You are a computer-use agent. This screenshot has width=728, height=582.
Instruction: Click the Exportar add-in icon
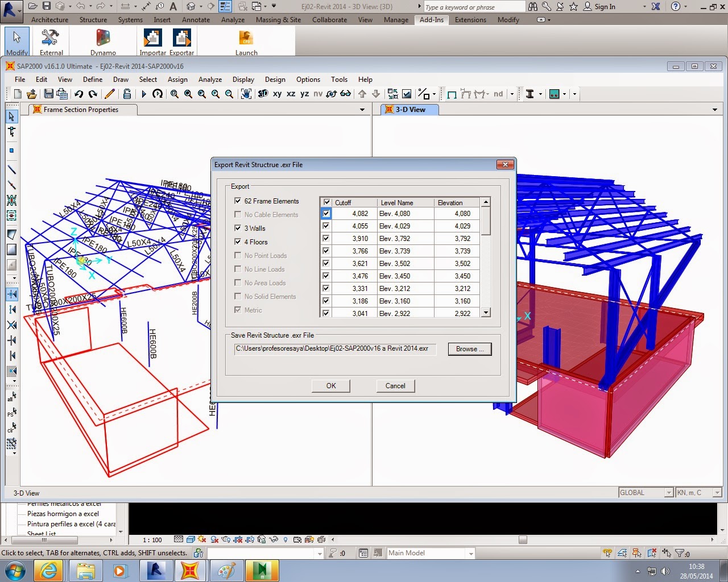(181, 39)
